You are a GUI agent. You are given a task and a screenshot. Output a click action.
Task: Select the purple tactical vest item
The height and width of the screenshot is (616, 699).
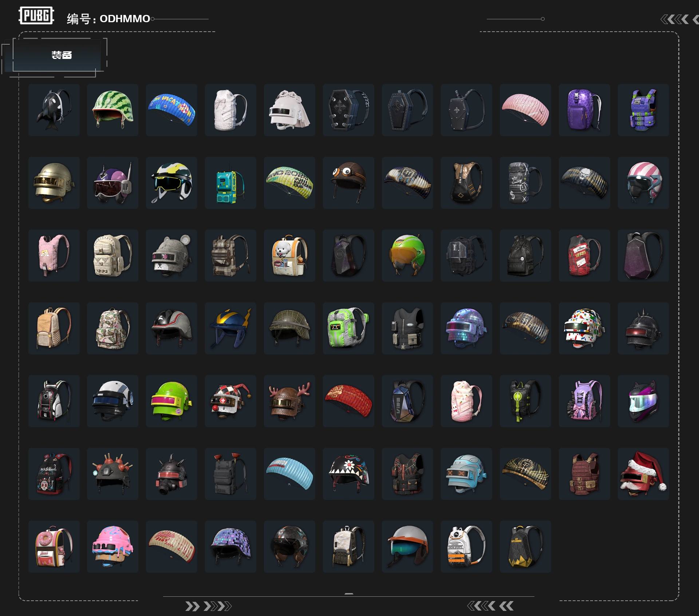(x=643, y=110)
